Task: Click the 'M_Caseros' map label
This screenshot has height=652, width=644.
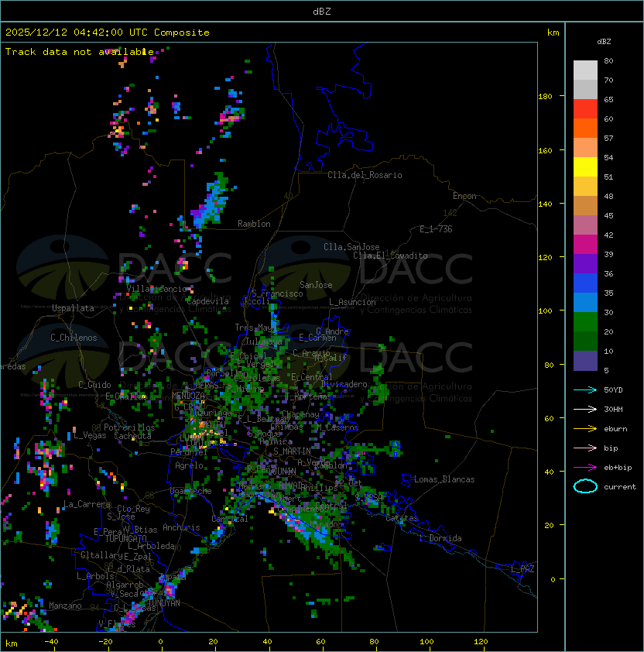Action: coord(337,427)
